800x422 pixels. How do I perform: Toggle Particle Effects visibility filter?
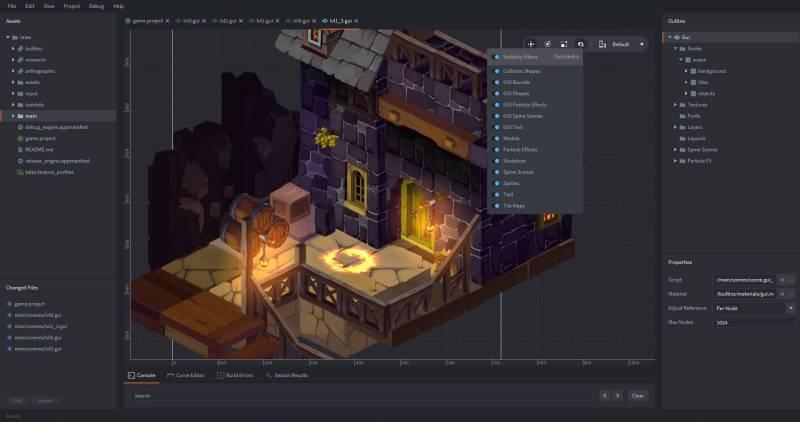pos(497,150)
